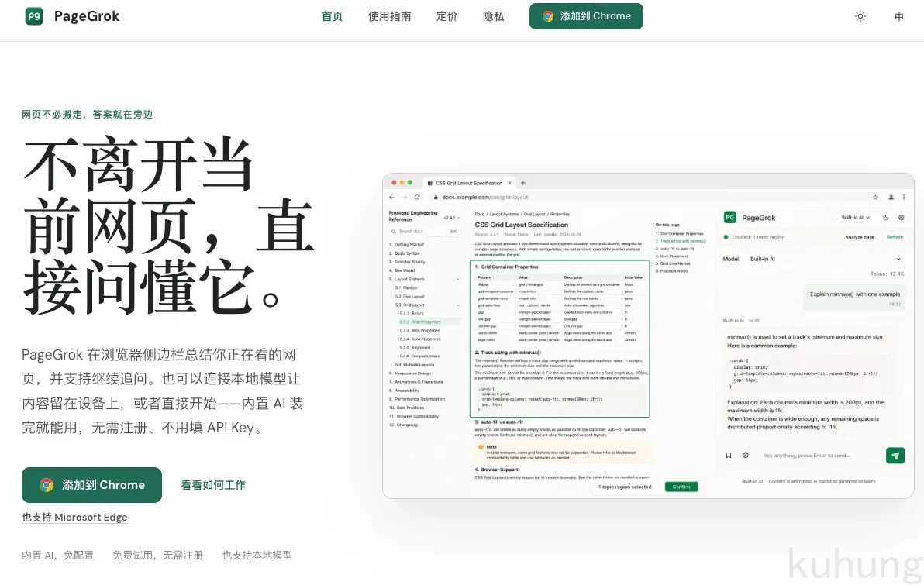The width and height of the screenshot is (924, 585).
Task: Click the header 添加到 Chrome button
Action: click(586, 16)
